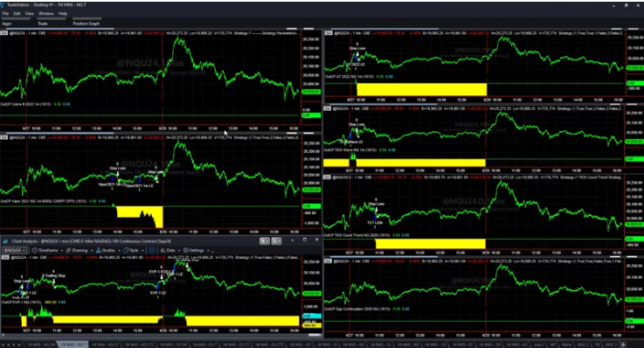Open the Position Graph toolbar group
The height and width of the screenshot is (348, 644).
[87, 24]
